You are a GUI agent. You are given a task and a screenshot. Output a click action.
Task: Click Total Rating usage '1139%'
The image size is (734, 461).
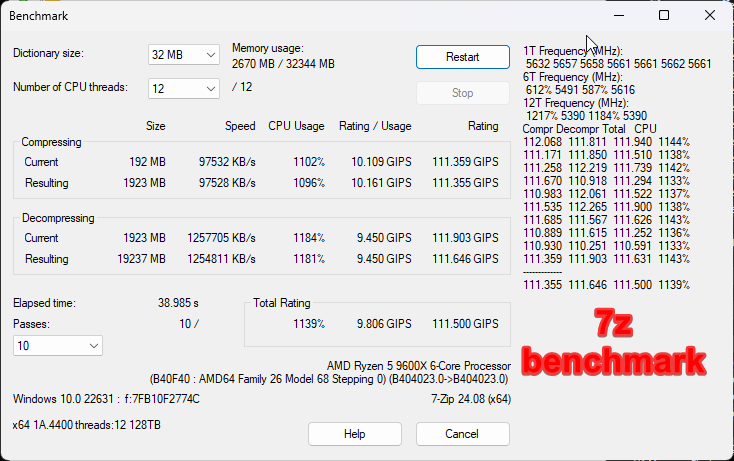coord(309,324)
